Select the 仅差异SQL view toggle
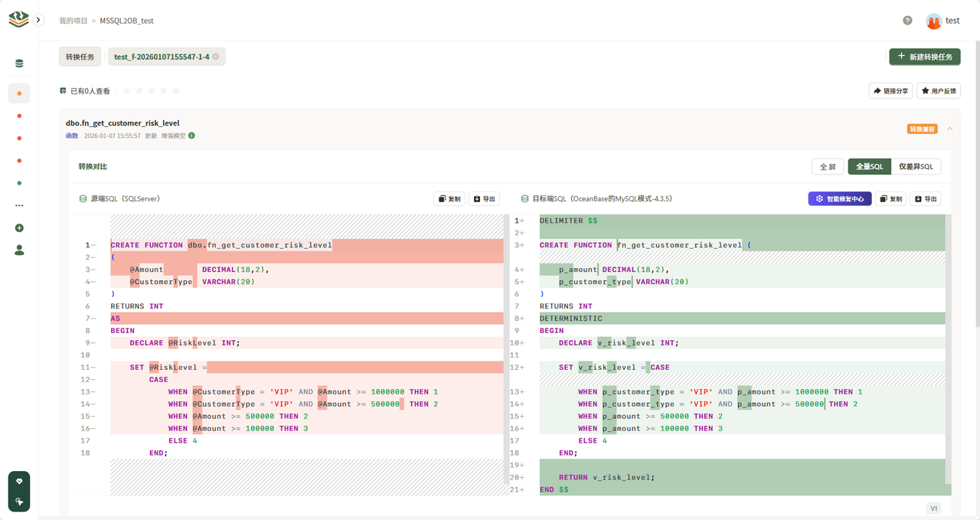Image resolution: width=980 pixels, height=520 pixels. (x=916, y=167)
